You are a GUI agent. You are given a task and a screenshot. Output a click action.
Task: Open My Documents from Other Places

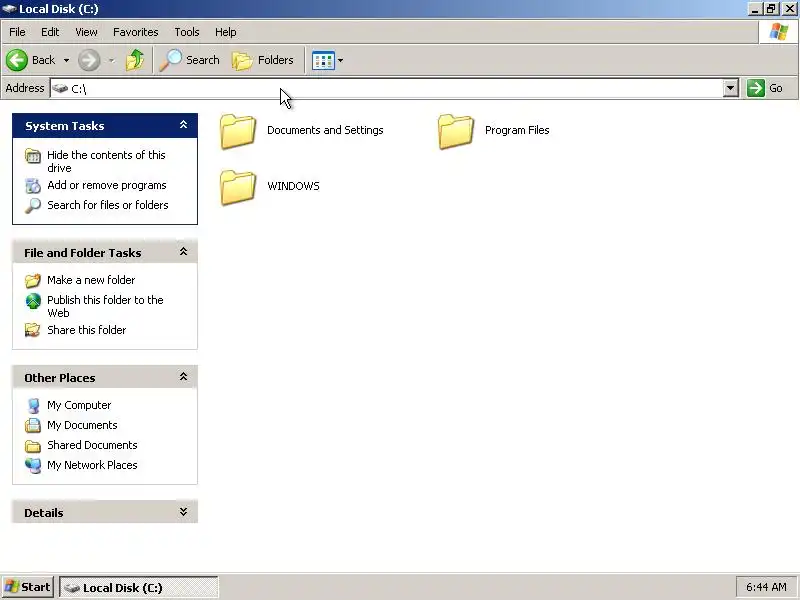82,425
